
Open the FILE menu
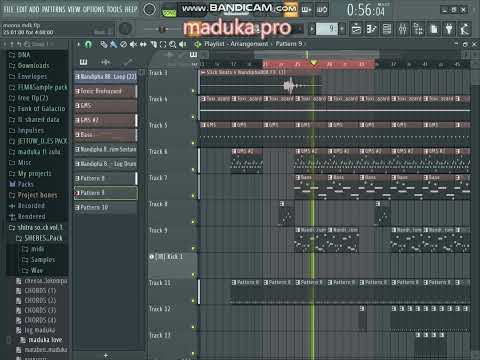tap(9, 10)
